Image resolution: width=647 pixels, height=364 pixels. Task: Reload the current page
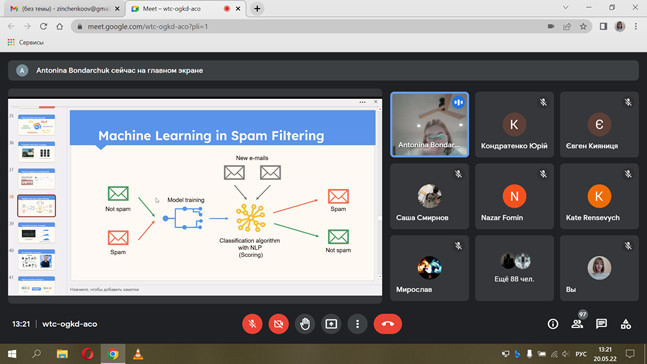[x=43, y=26]
